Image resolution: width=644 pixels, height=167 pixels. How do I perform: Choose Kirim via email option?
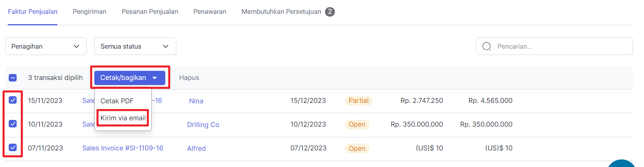[123, 118]
